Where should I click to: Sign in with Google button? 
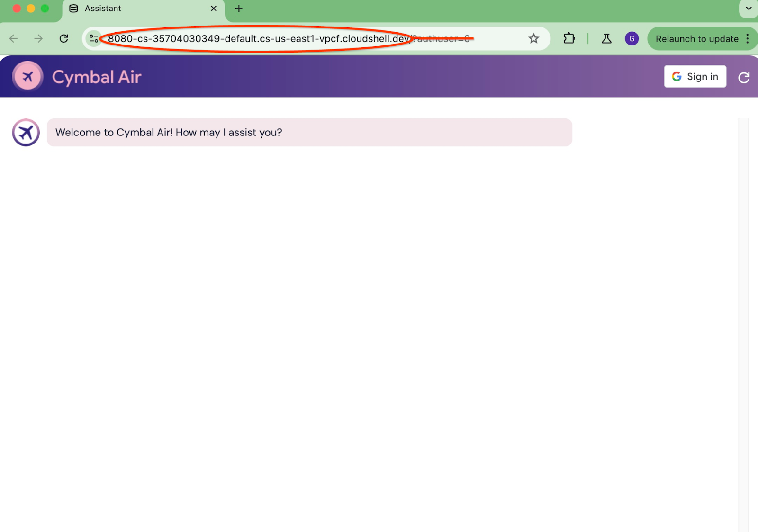tap(695, 77)
